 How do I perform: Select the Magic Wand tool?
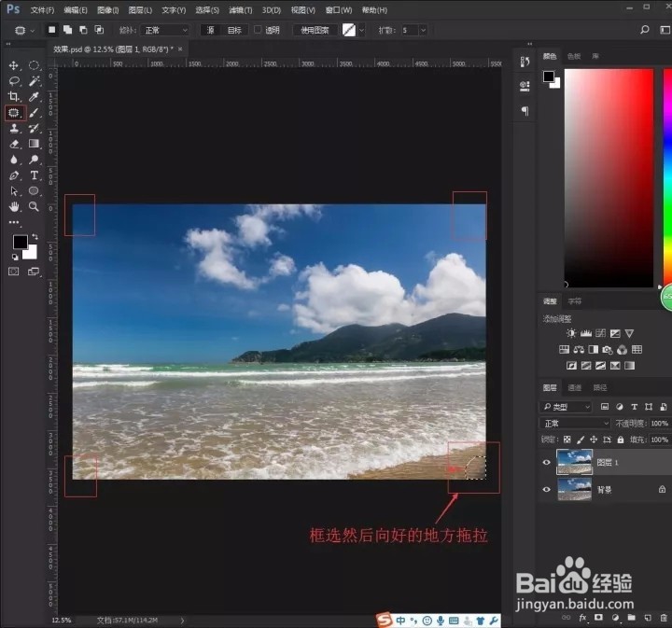pos(35,81)
